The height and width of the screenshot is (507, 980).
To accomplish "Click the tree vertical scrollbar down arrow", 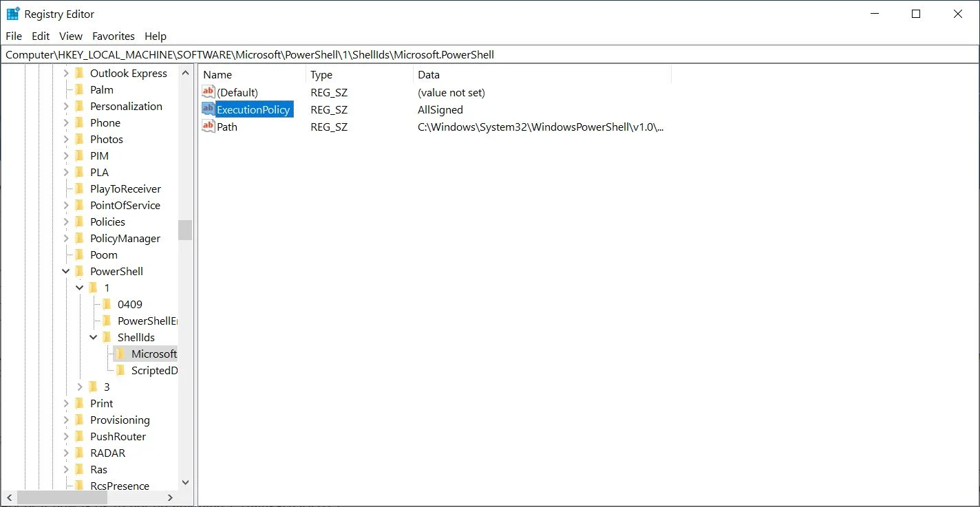I will (x=184, y=484).
